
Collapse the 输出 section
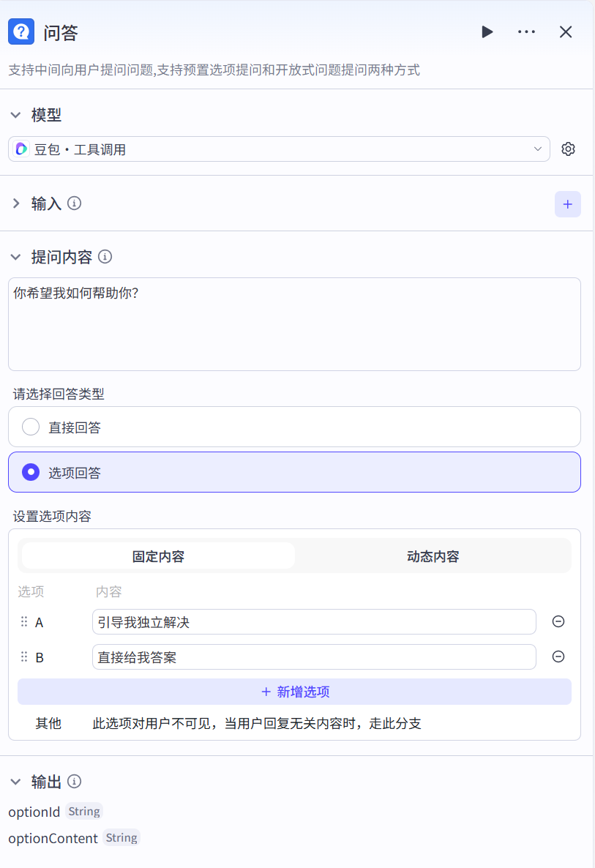pyautogui.click(x=16, y=782)
